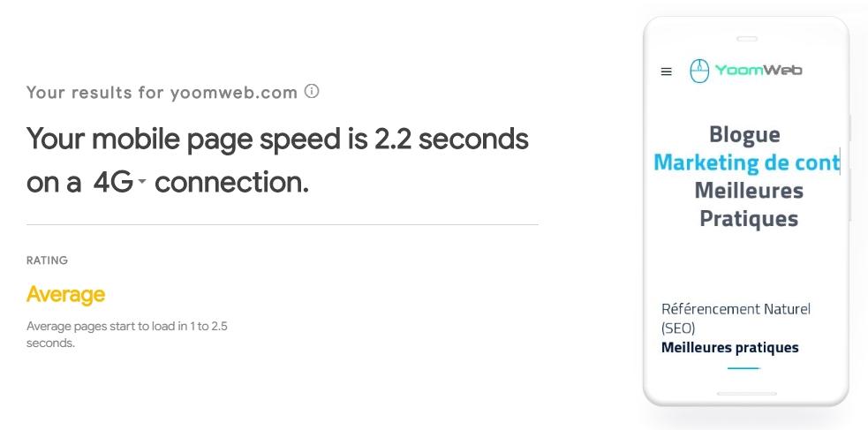Click the YoomWeb brand name text
Viewport: 868px width, 430px height.
759,70
